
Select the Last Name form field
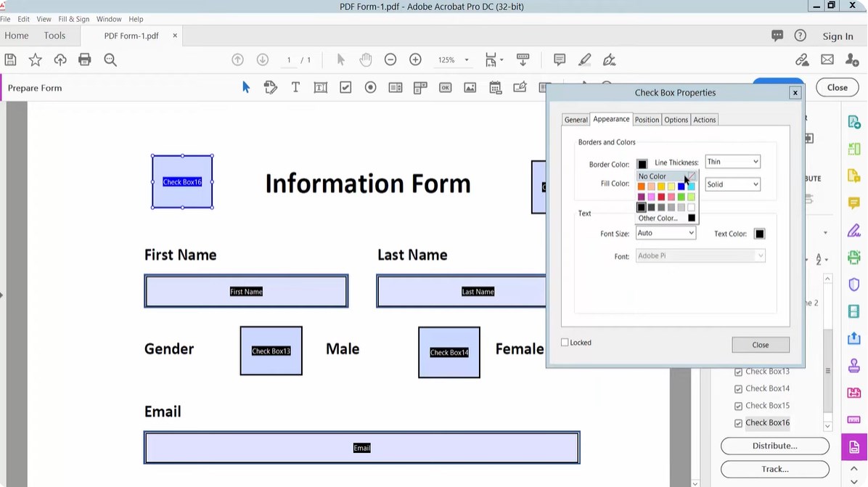(x=461, y=292)
